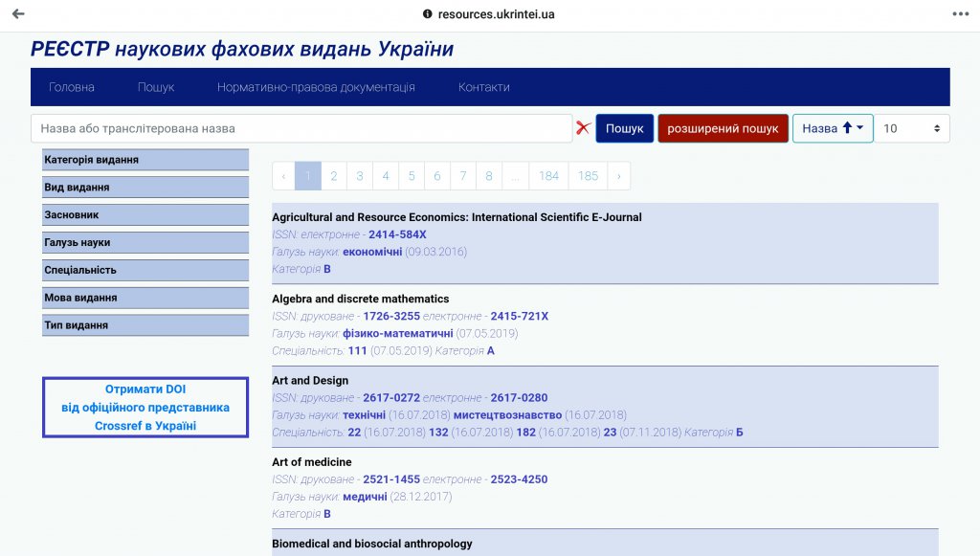Expand the Мова видання filter
Screen dimensions: 980x556
145,298
